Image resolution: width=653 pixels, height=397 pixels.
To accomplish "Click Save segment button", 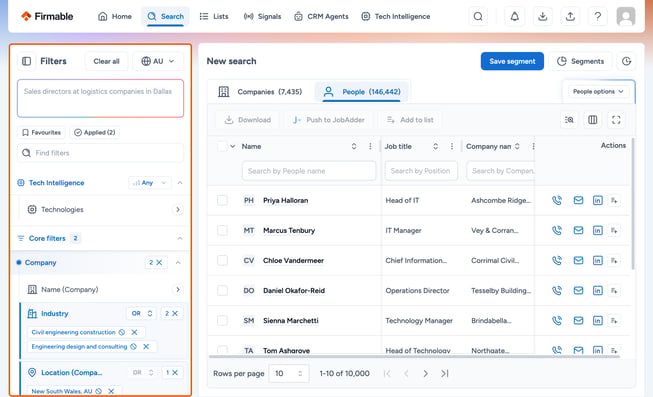I will pyautogui.click(x=512, y=61).
